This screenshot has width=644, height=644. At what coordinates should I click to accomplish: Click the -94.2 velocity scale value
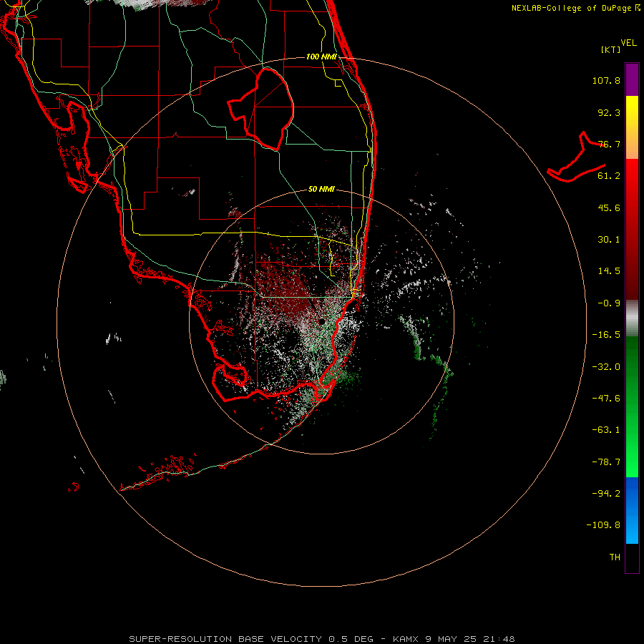click(606, 493)
